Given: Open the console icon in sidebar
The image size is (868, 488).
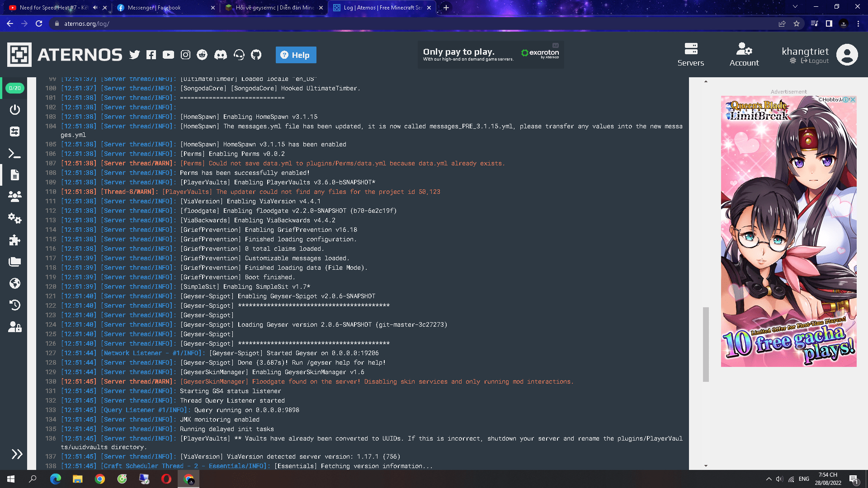Looking at the screenshot, I should [15, 154].
